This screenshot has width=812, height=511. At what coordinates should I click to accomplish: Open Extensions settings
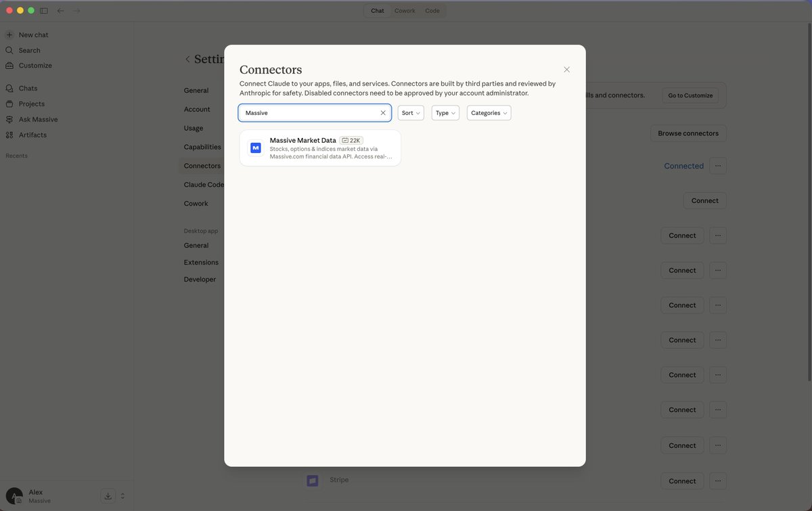coord(201,263)
